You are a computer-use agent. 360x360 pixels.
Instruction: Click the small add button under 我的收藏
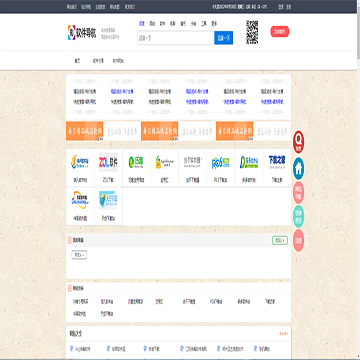pyautogui.click(x=79, y=255)
